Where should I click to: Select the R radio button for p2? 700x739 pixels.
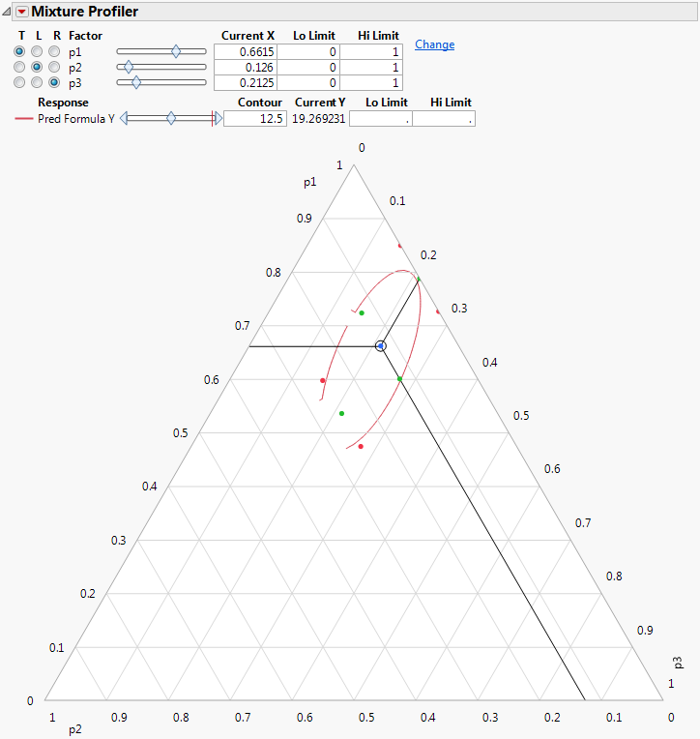tap(55, 67)
